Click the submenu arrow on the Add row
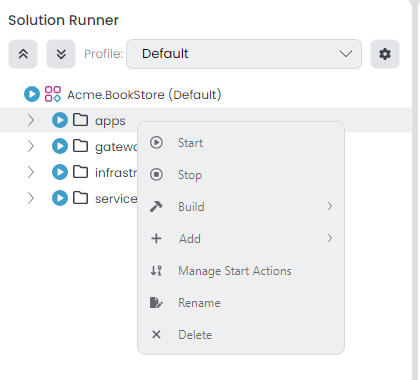This screenshot has width=420, height=380. point(330,238)
